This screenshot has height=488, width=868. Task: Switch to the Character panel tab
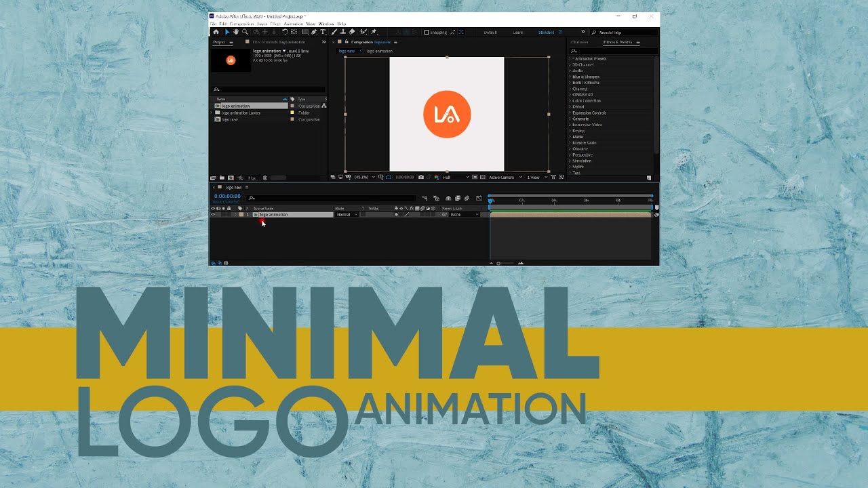tap(580, 42)
